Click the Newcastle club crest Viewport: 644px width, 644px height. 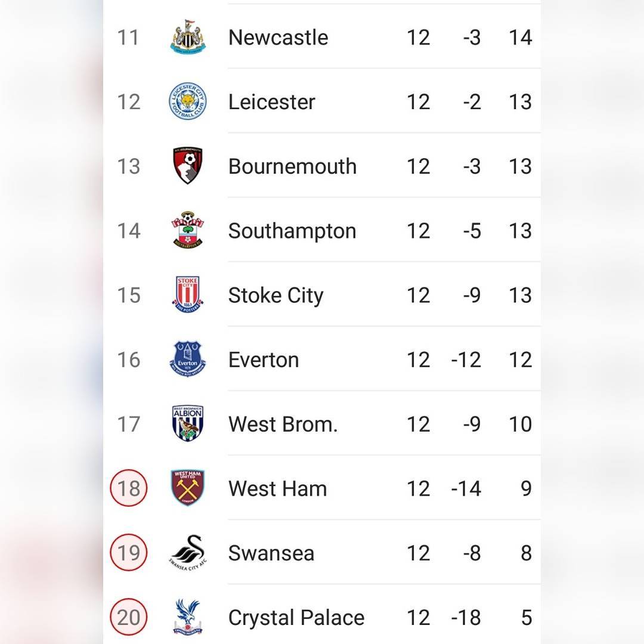pyautogui.click(x=188, y=37)
